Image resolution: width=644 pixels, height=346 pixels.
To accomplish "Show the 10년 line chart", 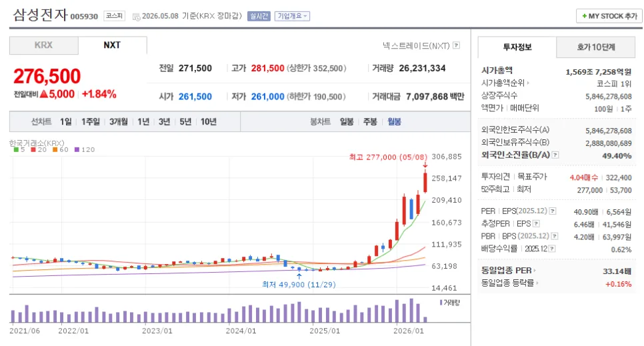I will [208, 121].
